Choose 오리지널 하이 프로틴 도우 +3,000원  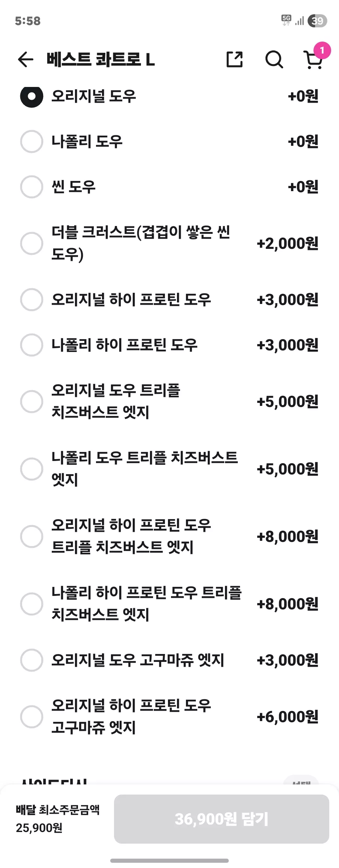tap(169, 299)
